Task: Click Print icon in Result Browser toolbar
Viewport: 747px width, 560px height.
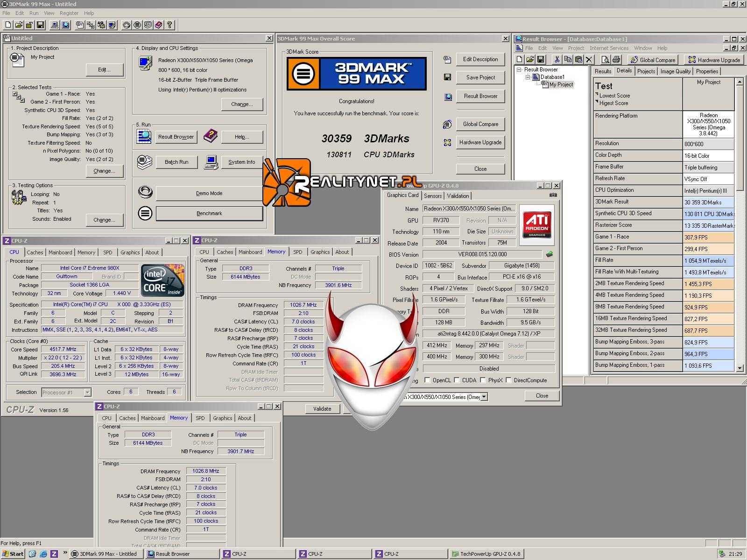Action: 616,59
